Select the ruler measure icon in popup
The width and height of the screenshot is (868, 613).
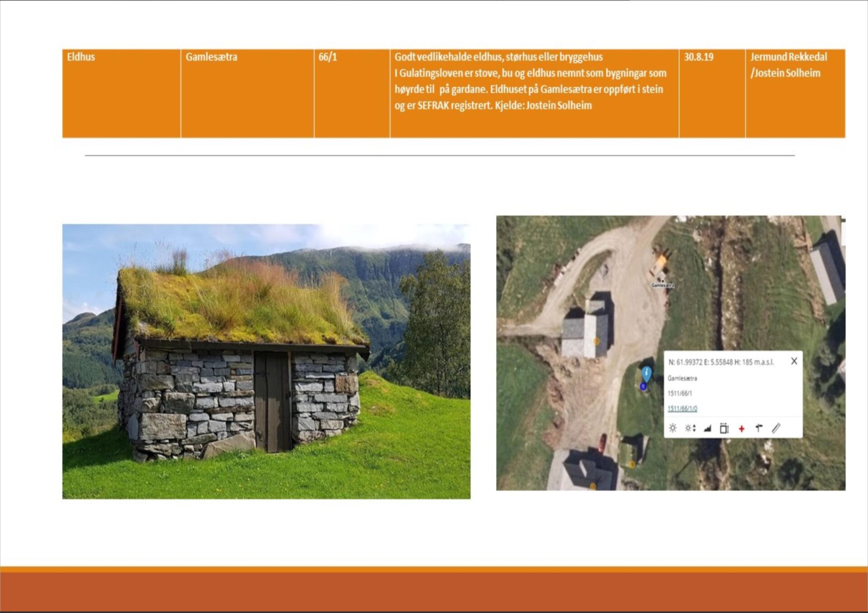776,428
